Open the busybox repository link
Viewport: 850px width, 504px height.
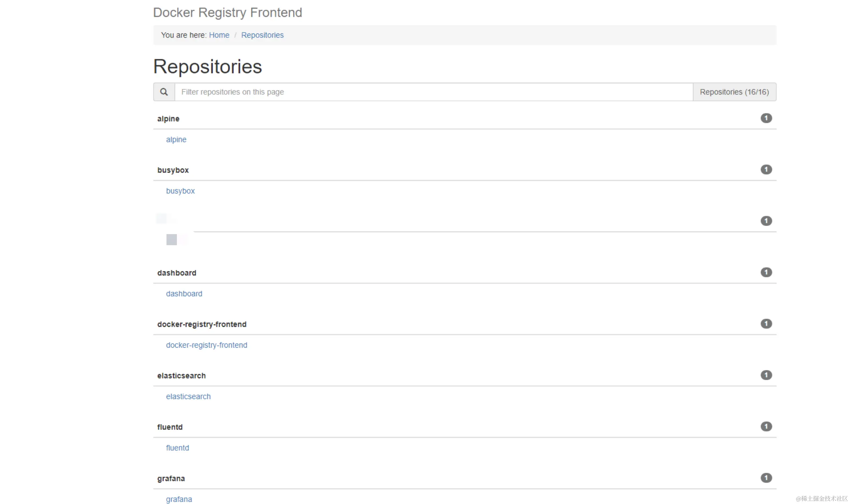tap(180, 191)
